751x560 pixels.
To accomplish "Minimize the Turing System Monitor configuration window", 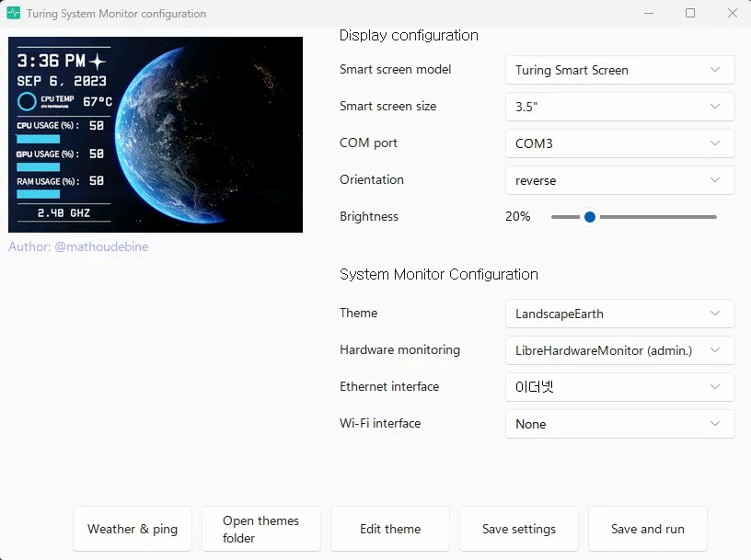I will [x=649, y=13].
